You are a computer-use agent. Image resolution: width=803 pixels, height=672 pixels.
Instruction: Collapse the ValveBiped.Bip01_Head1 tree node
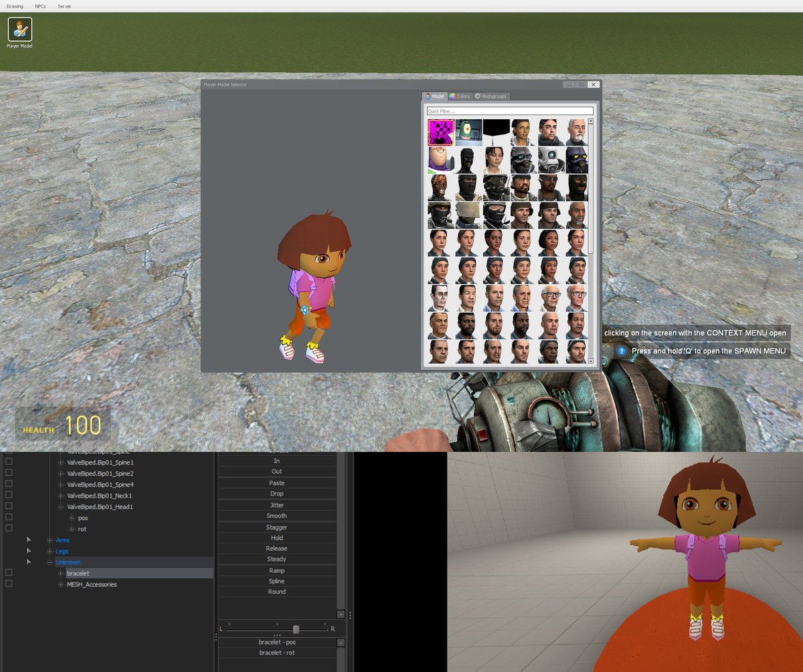tap(61, 507)
